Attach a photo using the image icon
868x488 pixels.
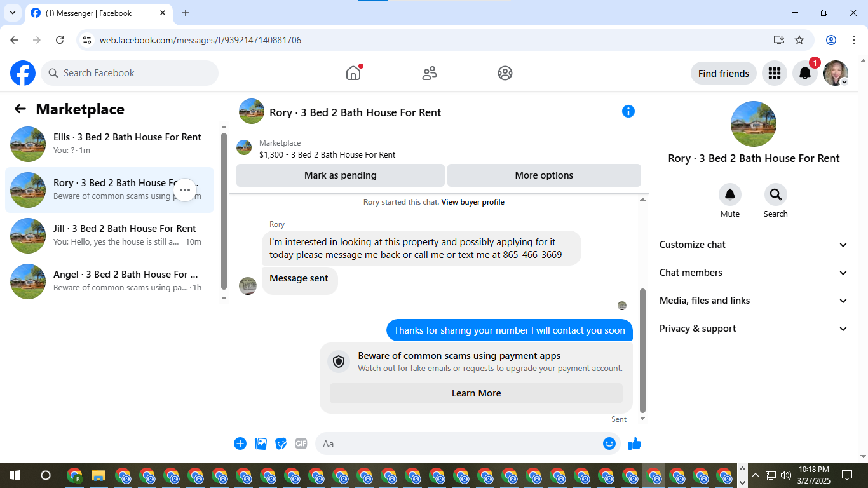click(x=261, y=444)
